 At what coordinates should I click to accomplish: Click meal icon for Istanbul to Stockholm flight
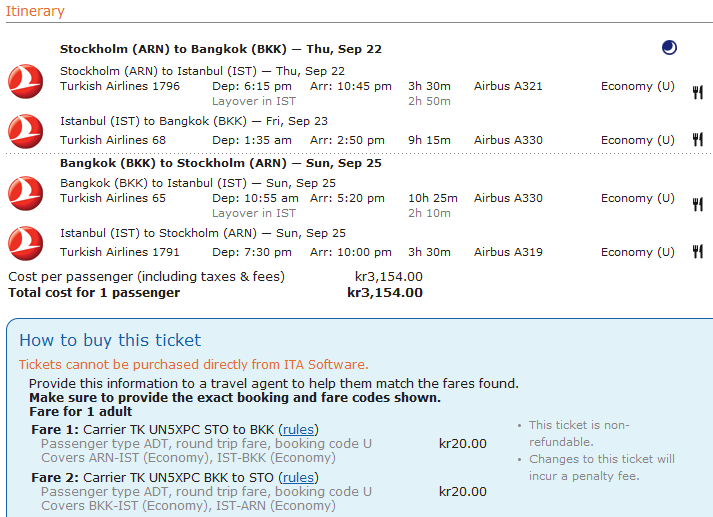pos(697,252)
